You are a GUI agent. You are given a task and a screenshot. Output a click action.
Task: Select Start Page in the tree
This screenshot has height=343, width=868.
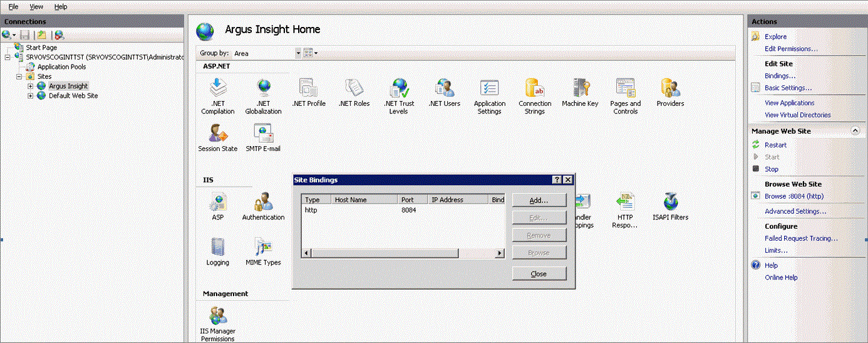(41, 48)
